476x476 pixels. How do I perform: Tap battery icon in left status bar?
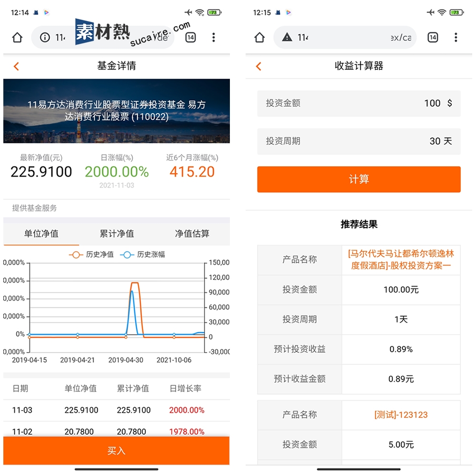pos(215,12)
